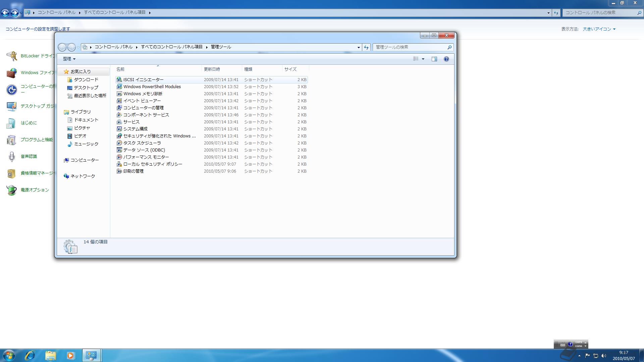Image resolution: width=644 pixels, height=362 pixels.
Task: Sort by the 種類 column header
Action: click(262, 69)
